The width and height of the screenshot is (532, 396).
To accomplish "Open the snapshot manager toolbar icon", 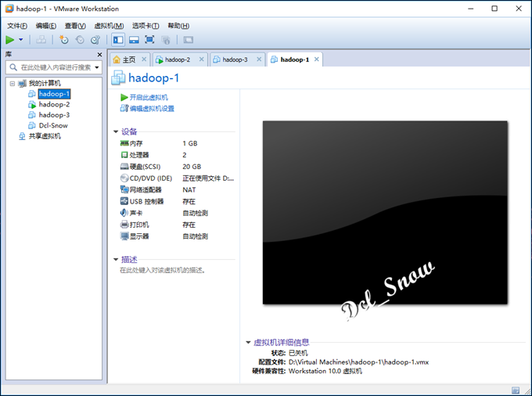I will (95, 40).
